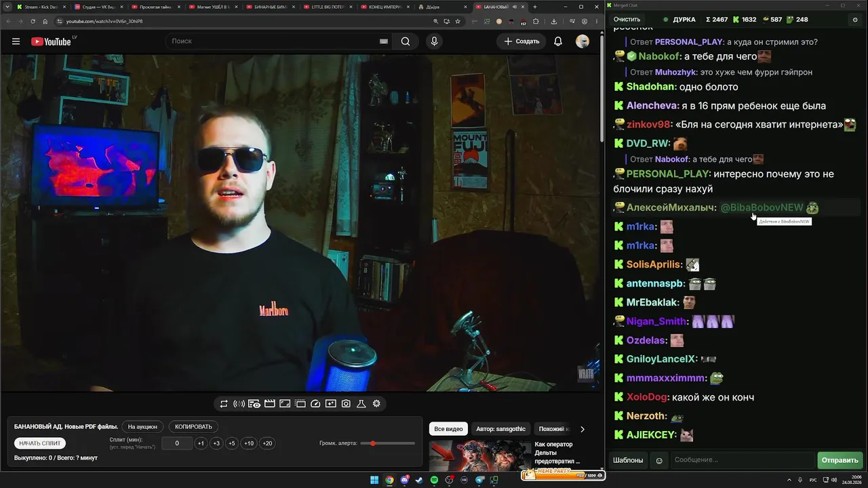Click the Alencheva username in chat
The width and height of the screenshot is (868, 488).
[x=652, y=106]
